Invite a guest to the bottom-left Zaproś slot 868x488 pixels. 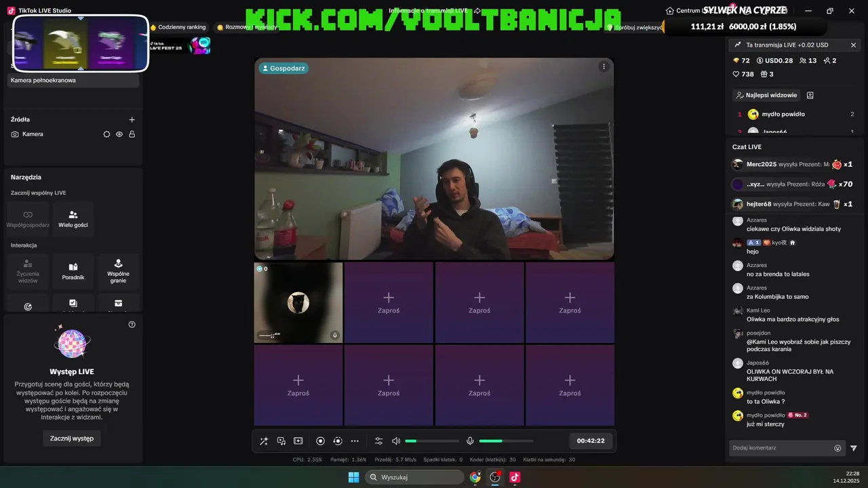click(x=298, y=385)
